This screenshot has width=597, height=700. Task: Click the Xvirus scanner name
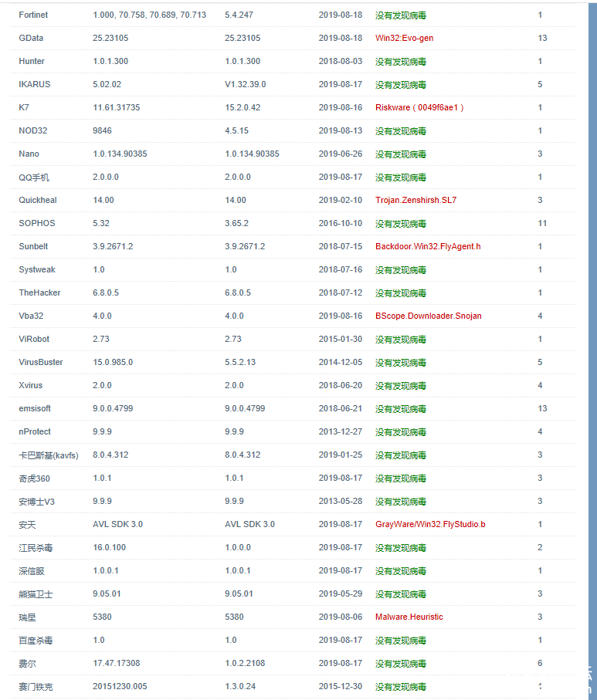pyautogui.click(x=30, y=385)
